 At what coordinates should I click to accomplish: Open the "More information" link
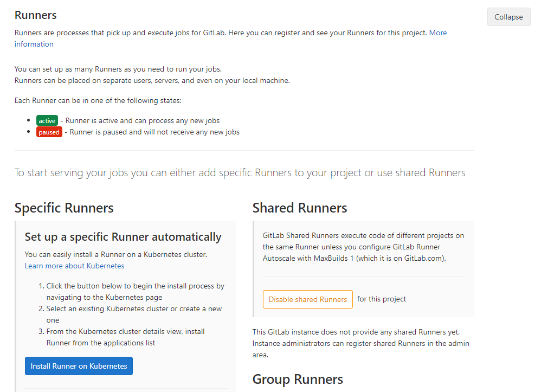click(438, 33)
